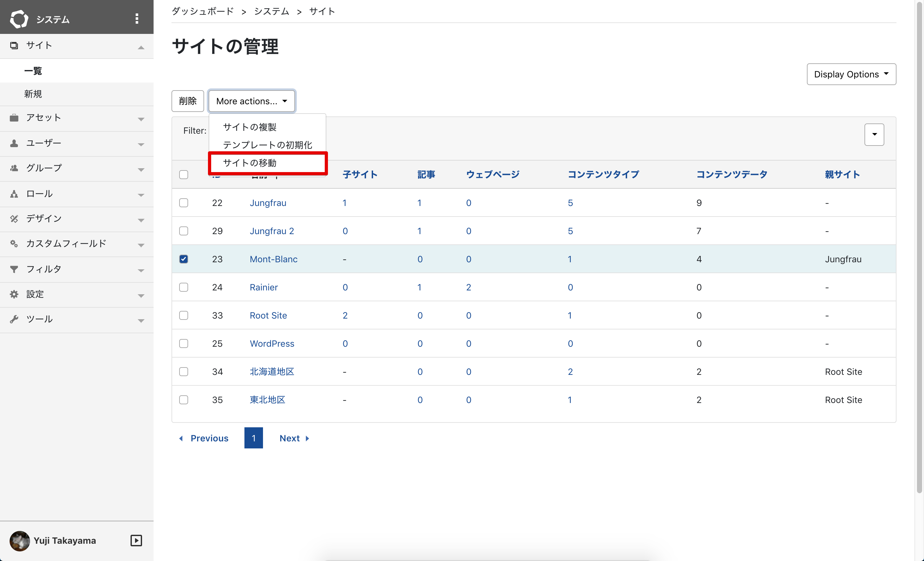Click the ツール wrench icon

click(14, 319)
